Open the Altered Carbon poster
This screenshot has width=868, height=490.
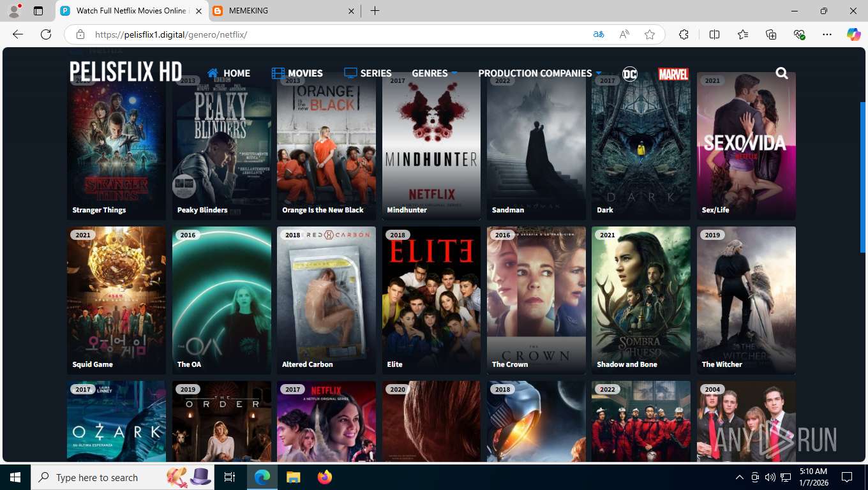[x=326, y=301]
